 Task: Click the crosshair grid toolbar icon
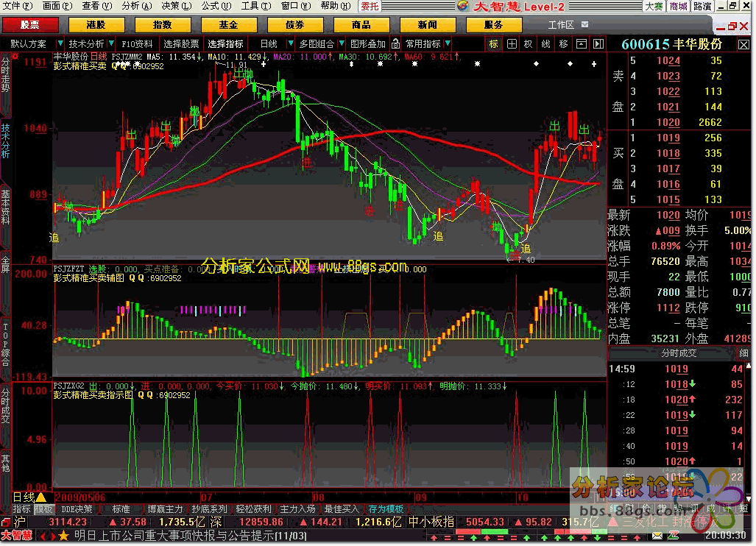512,44
